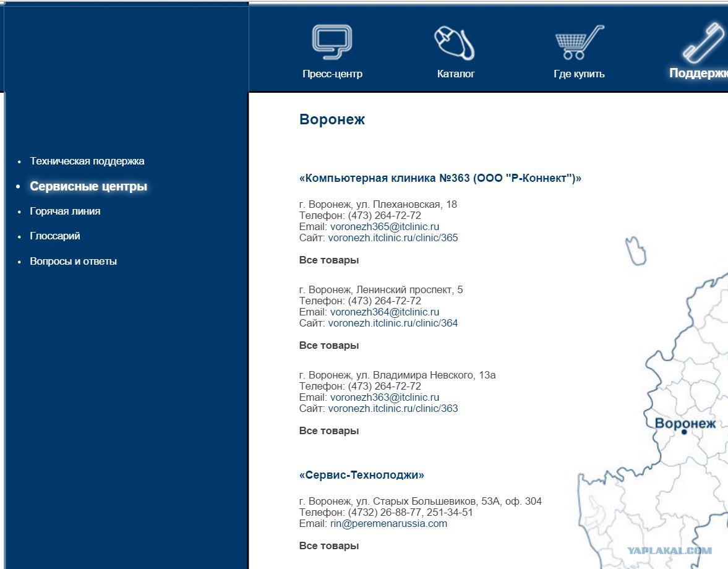Click email voronezh365@itclinic.ru

[385, 226]
